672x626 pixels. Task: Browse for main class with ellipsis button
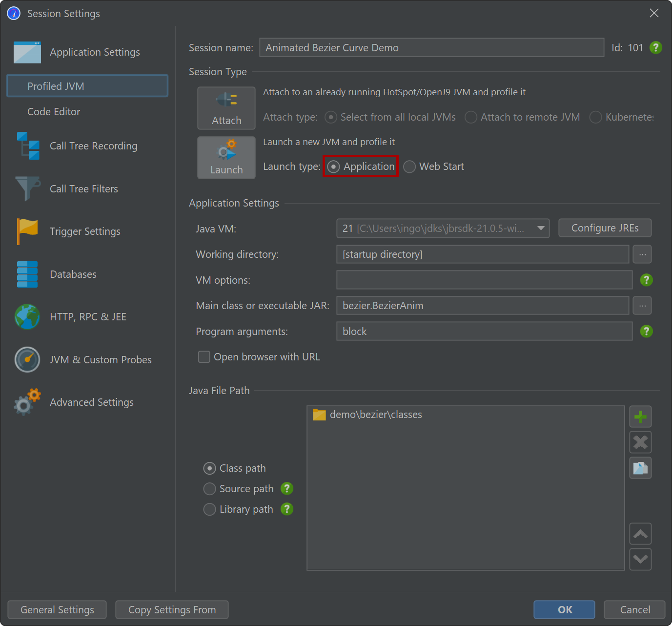click(642, 306)
